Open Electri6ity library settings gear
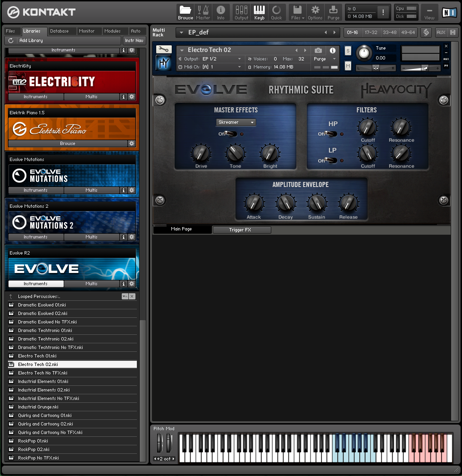This screenshot has height=476, width=462. (132, 96)
